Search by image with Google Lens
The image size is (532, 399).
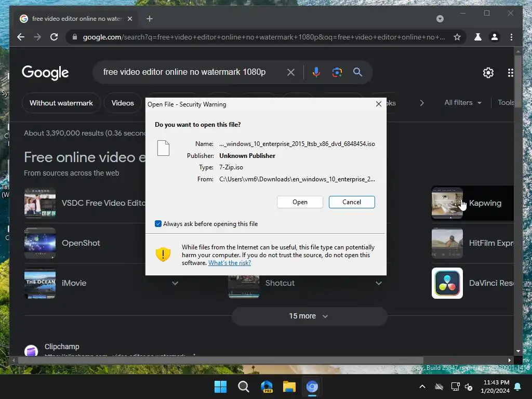337,72
